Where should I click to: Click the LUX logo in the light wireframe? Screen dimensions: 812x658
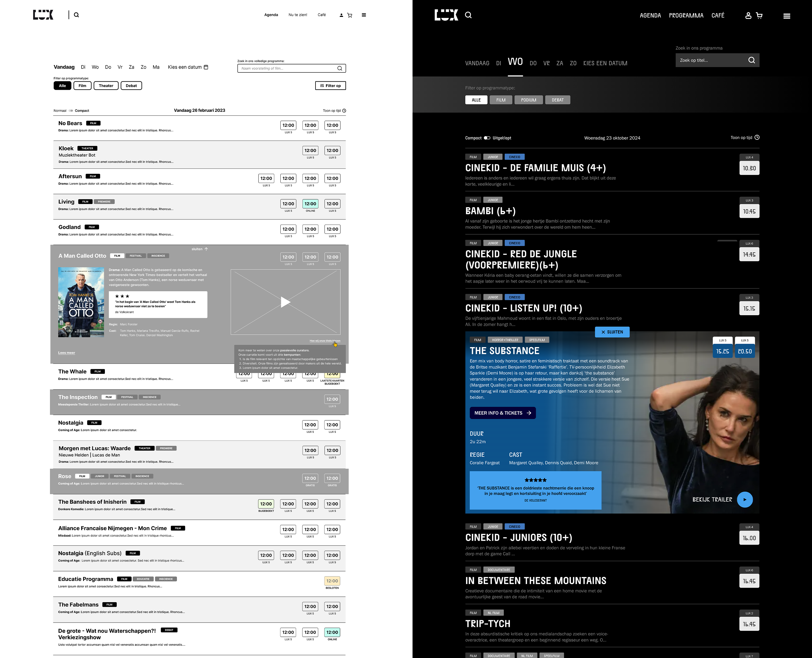(x=43, y=15)
